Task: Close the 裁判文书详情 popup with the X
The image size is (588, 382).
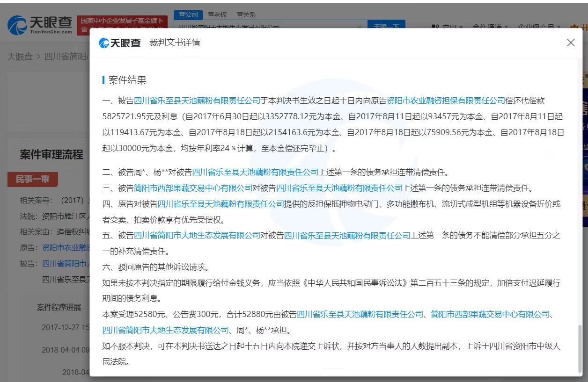Action: (x=571, y=43)
